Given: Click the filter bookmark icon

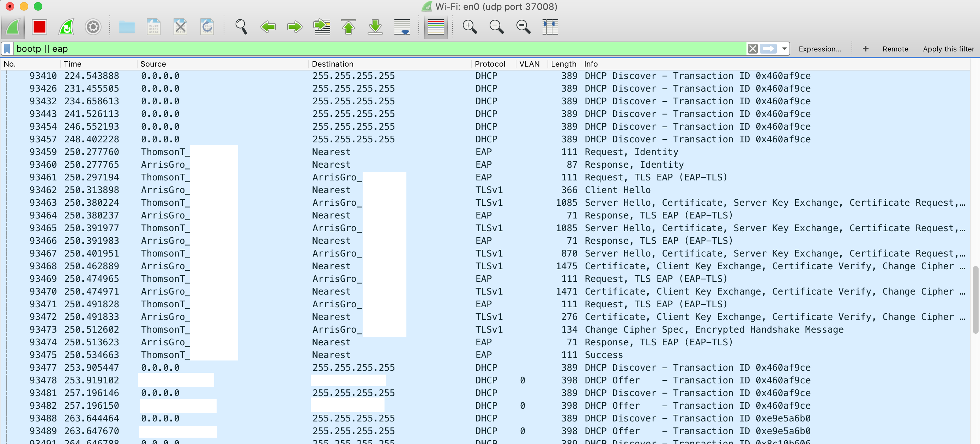Looking at the screenshot, I should tap(7, 49).
